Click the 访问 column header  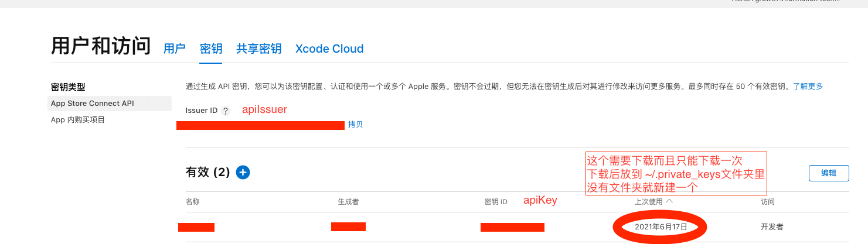point(768,202)
